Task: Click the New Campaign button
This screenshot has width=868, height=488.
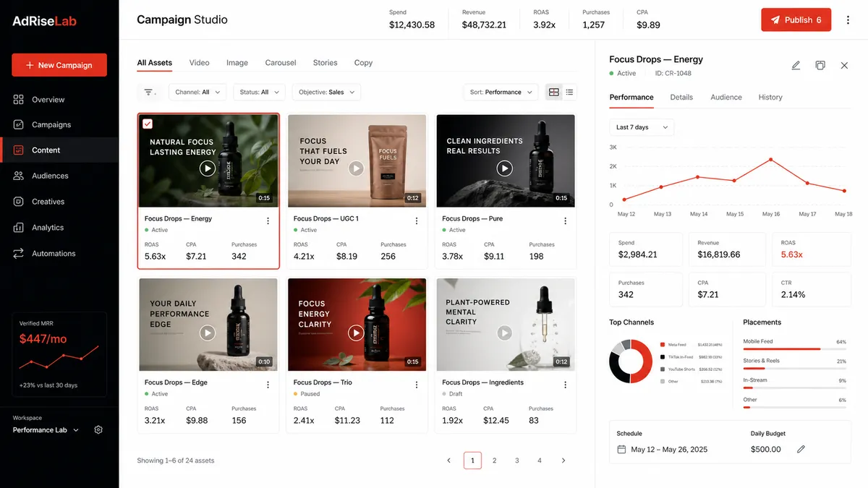Action: (59, 65)
